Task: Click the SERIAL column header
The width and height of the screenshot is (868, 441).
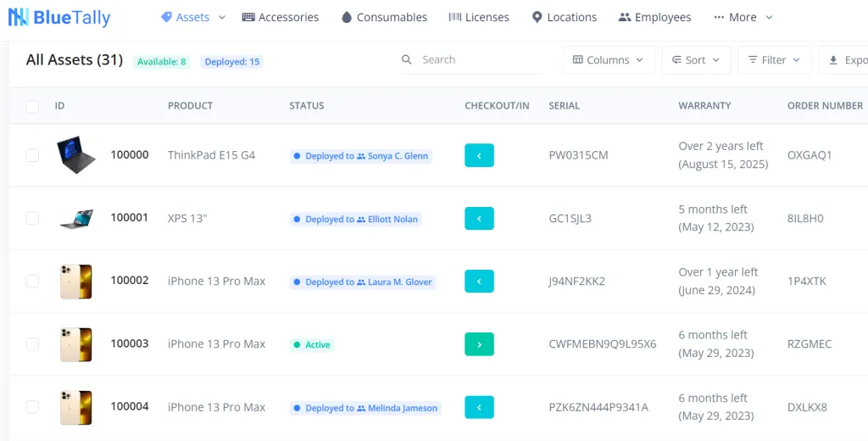Action: (564, 106)
